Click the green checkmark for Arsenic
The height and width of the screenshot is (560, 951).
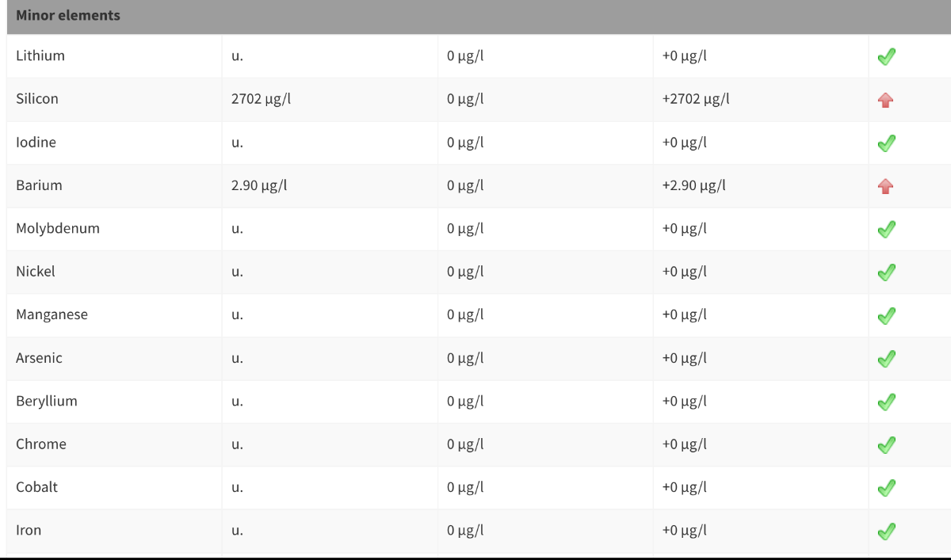(886, 359)
